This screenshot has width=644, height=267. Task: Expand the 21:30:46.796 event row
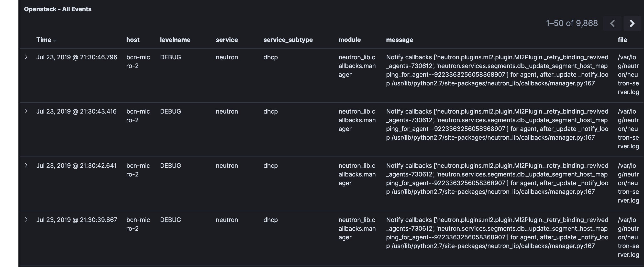point(26,57)
